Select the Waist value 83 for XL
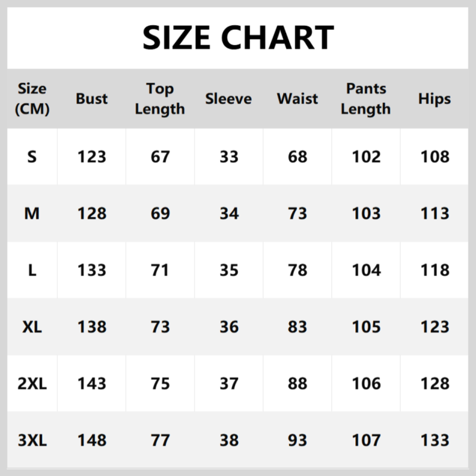This screenshot has width=476, height=476. click(x=297, y=327)
